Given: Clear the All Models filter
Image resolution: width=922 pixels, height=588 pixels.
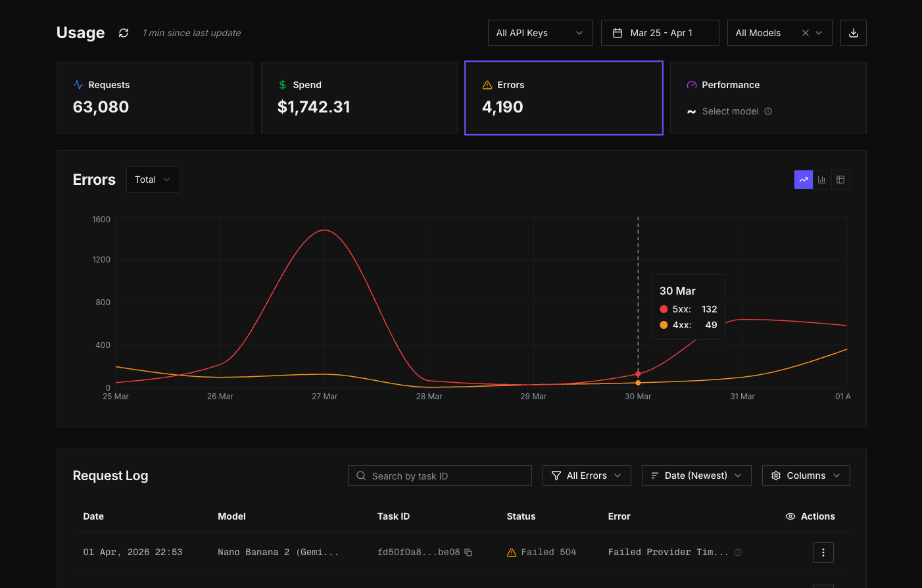Looking at the screenshot, I should 805,33.
